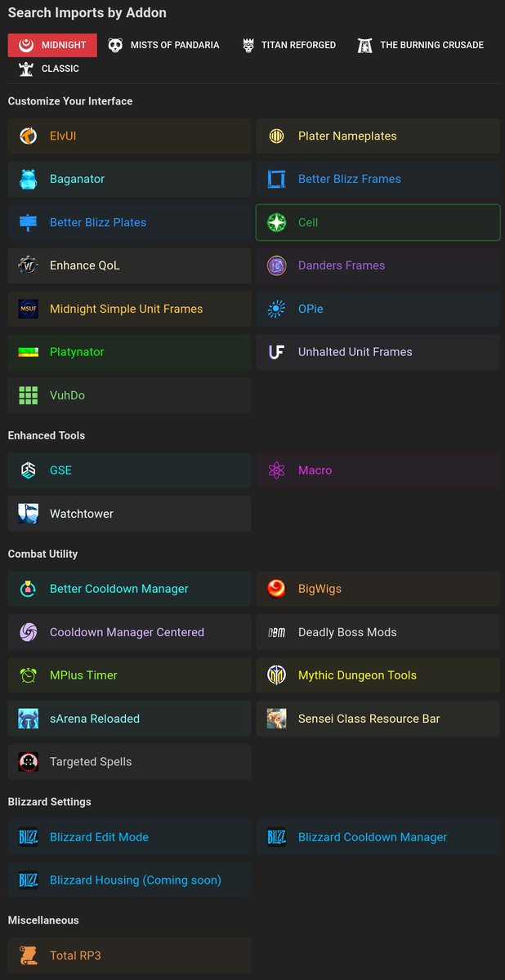Screen dimensions: 505x980
Task: Click the DBM logo icon
Action: pos(277,633)
